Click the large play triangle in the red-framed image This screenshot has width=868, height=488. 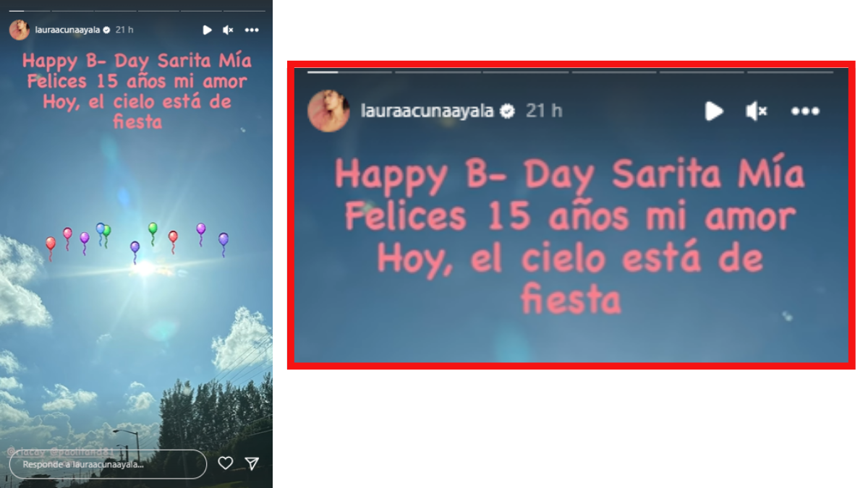pyautogui.click(x=714, y=111)
